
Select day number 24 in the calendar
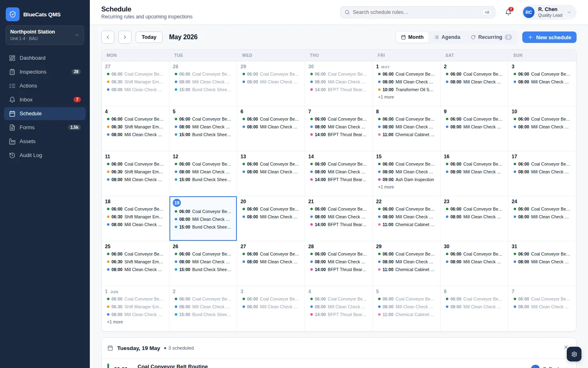[x=514, y=202]
